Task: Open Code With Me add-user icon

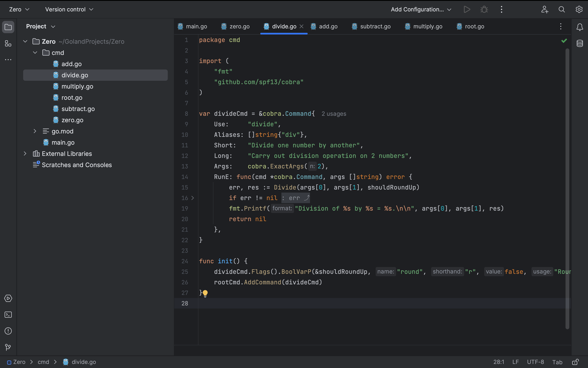Action: click(x=545, y=10)
